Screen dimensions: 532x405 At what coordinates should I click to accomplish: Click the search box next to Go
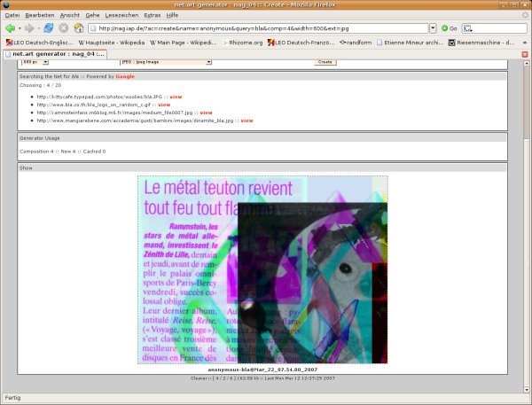[495, 28]
